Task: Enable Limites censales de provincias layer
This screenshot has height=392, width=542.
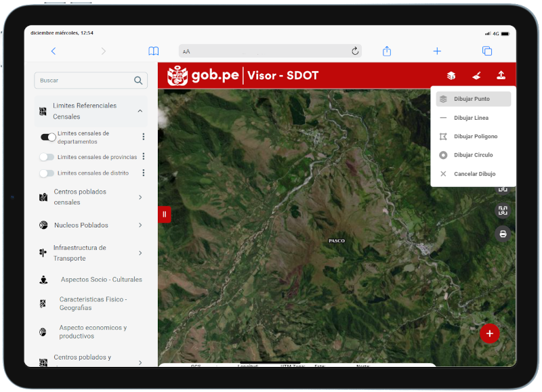Action: 47,157
